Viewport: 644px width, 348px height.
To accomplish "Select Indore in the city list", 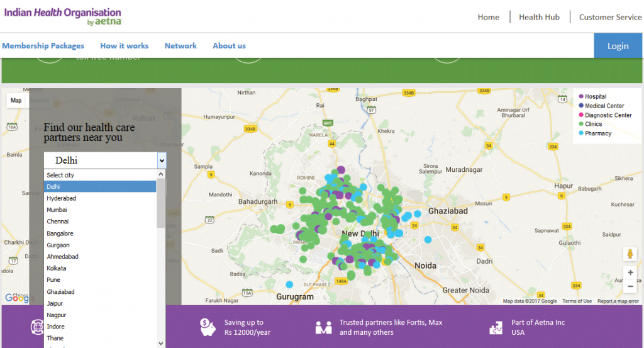I will [100, 327].
